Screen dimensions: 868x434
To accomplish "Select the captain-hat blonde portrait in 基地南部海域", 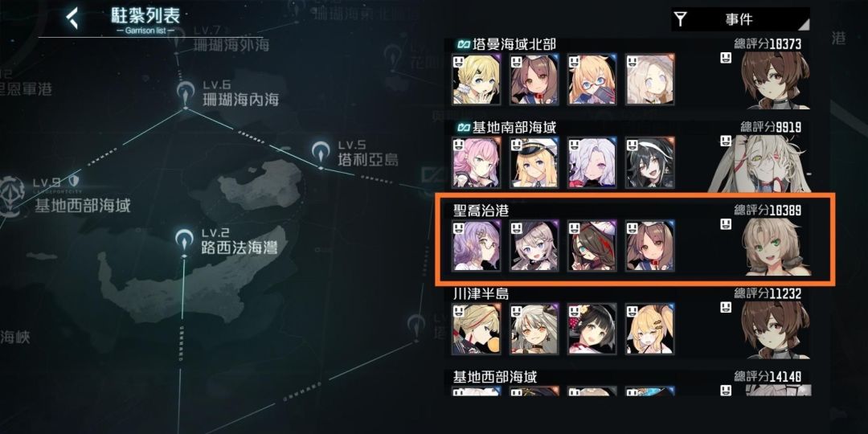I will (x=534, y=162).
